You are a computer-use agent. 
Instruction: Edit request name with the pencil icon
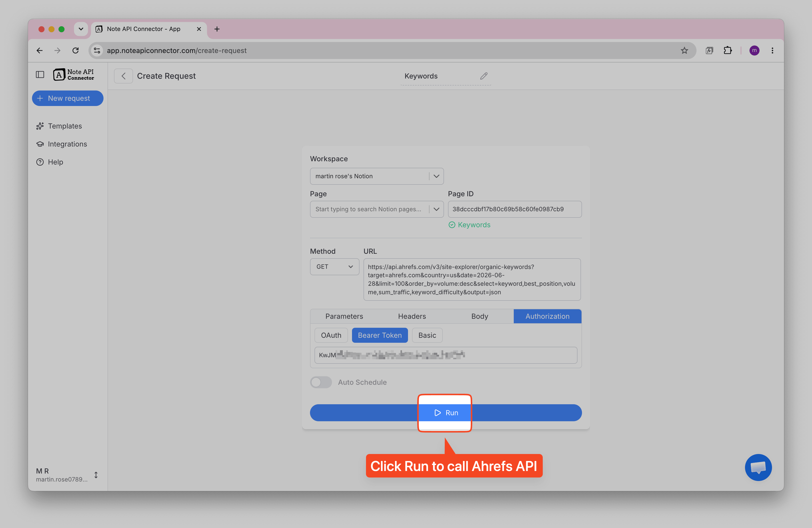[484, 76]
